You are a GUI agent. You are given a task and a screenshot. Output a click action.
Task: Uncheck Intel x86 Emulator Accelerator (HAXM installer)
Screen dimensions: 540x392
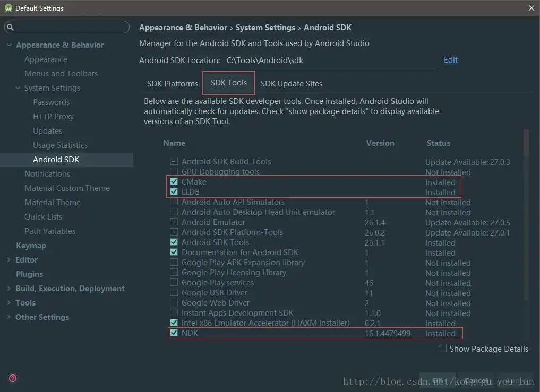174,323
